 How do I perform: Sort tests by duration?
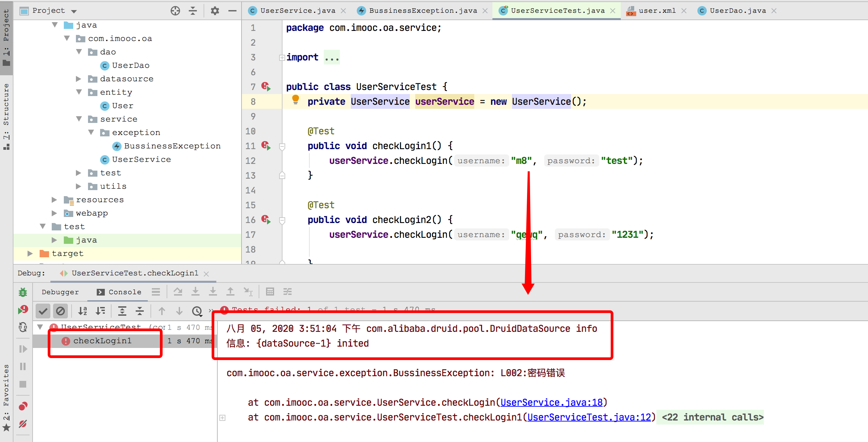coord(100,311)
